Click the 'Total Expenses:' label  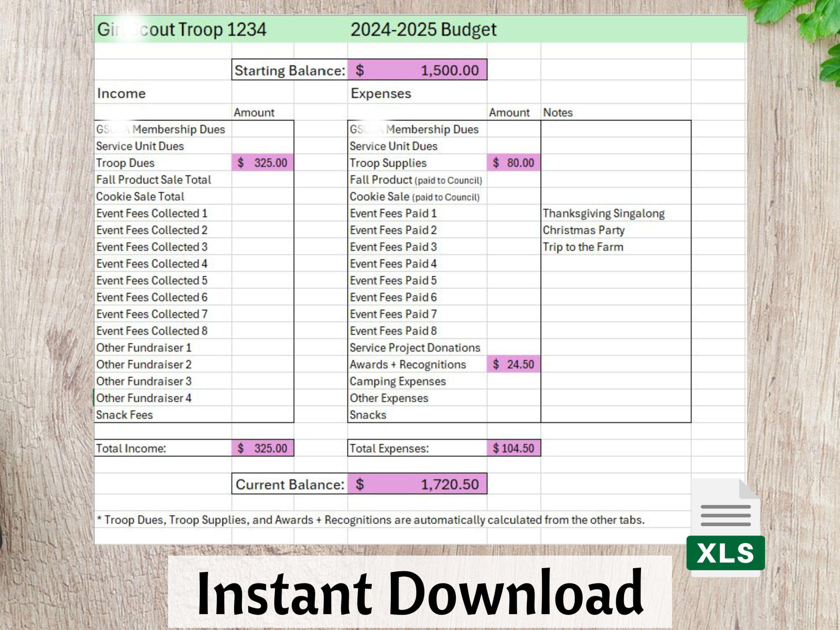(x=389, y=449)
